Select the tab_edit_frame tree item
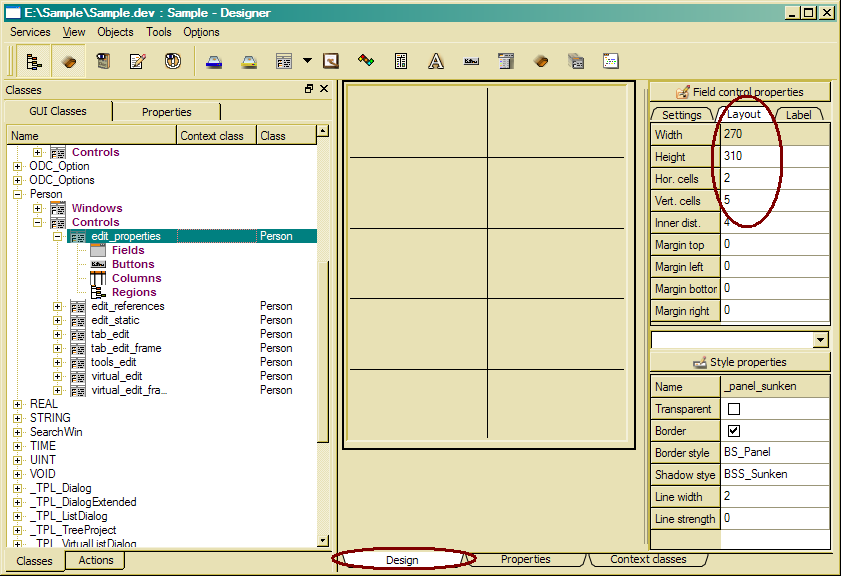The width and height of the screenshot is (841, 576). pos(125,348)
